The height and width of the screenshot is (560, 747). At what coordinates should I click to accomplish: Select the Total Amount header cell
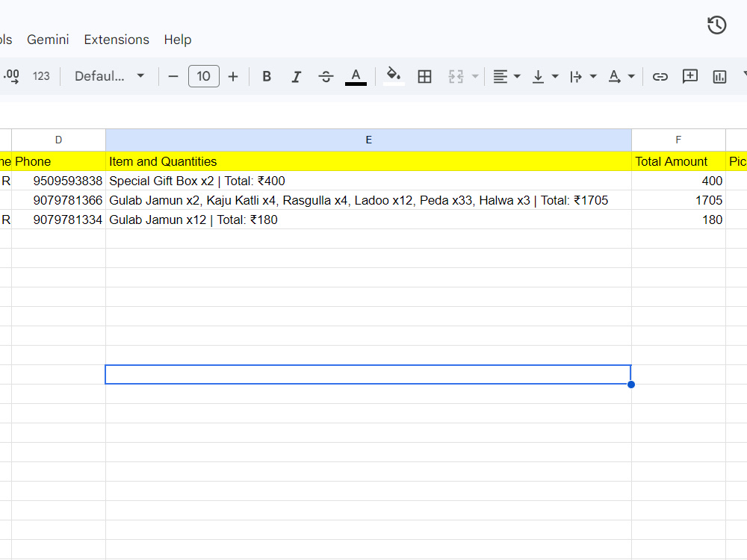click(x=678, y=161)
